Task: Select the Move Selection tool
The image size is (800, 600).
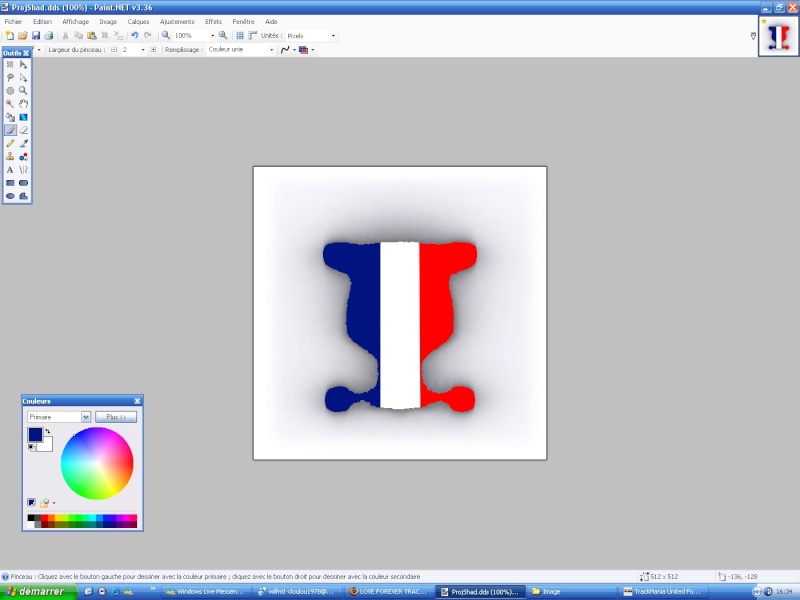Action: coord(23,78)
